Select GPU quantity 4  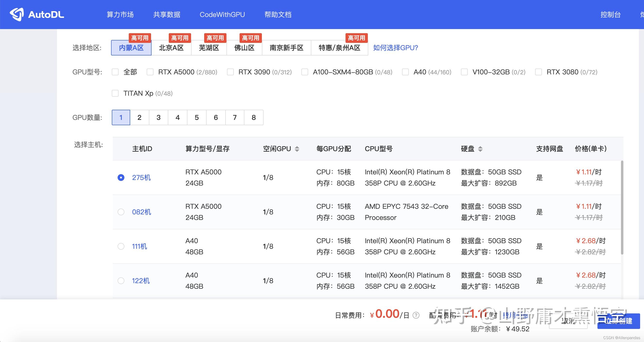177,117
